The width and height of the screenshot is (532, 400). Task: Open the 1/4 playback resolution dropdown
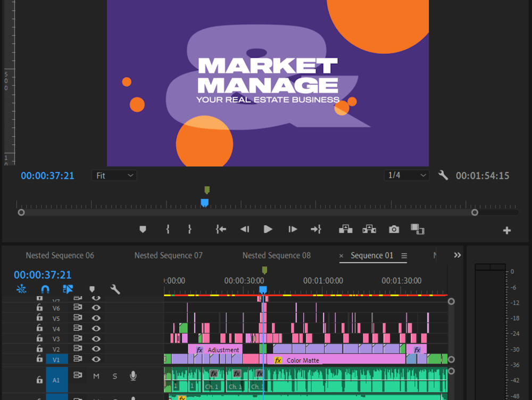tap(406, 175)
